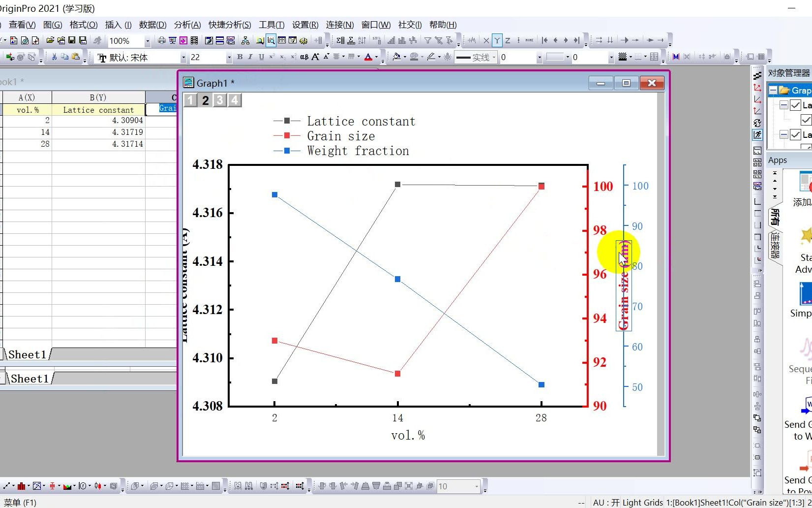The height and width of the screenshot is (508, 812).
Task: Select the Sheet1 worksheet tab
Action: (x=27, y=354)
